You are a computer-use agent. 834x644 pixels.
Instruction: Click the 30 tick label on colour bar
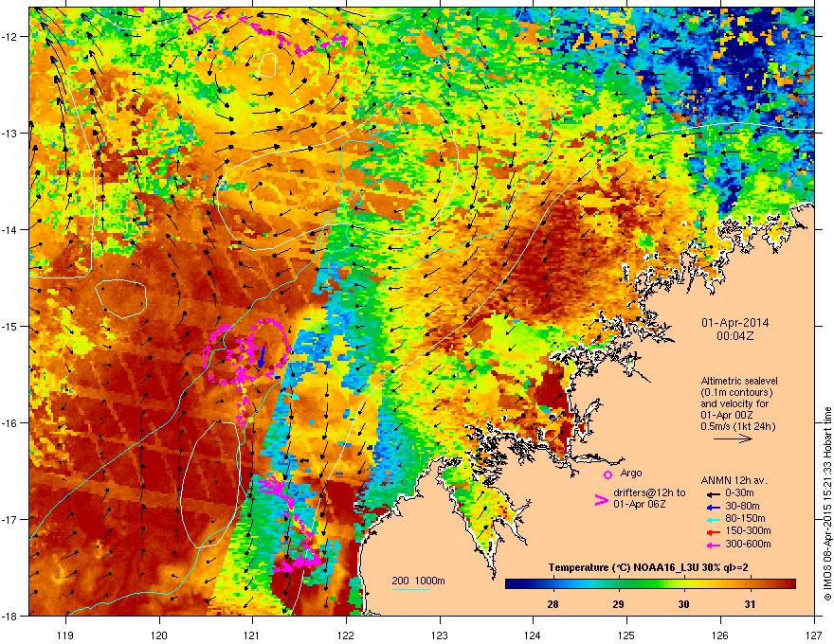coord(684,604)
